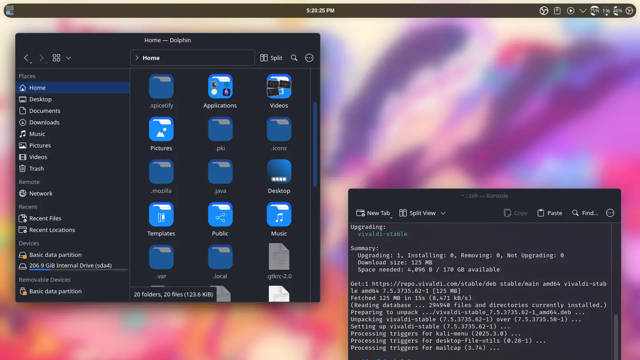Image resolution: width=640 pixels, height=360 pixels.
Task: Click the vivaldi-stable text in Konsole
Action: [x=382, y=234]
